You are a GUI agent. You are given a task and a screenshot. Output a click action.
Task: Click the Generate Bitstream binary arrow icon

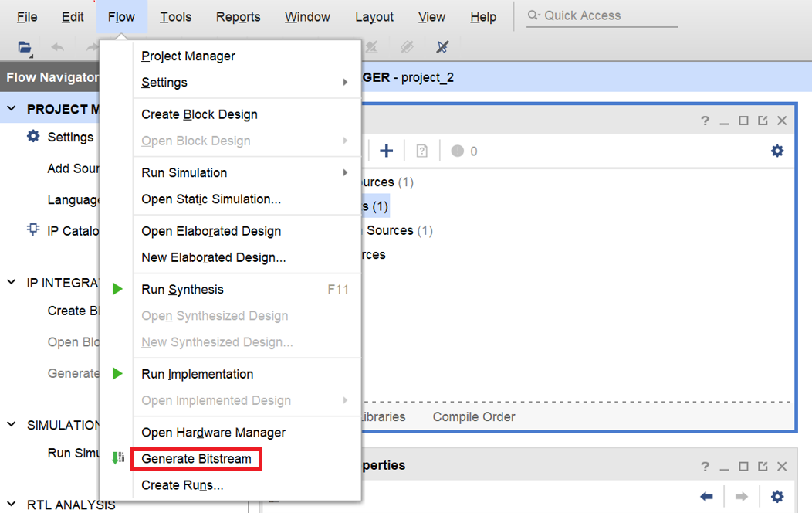[117, 458]
